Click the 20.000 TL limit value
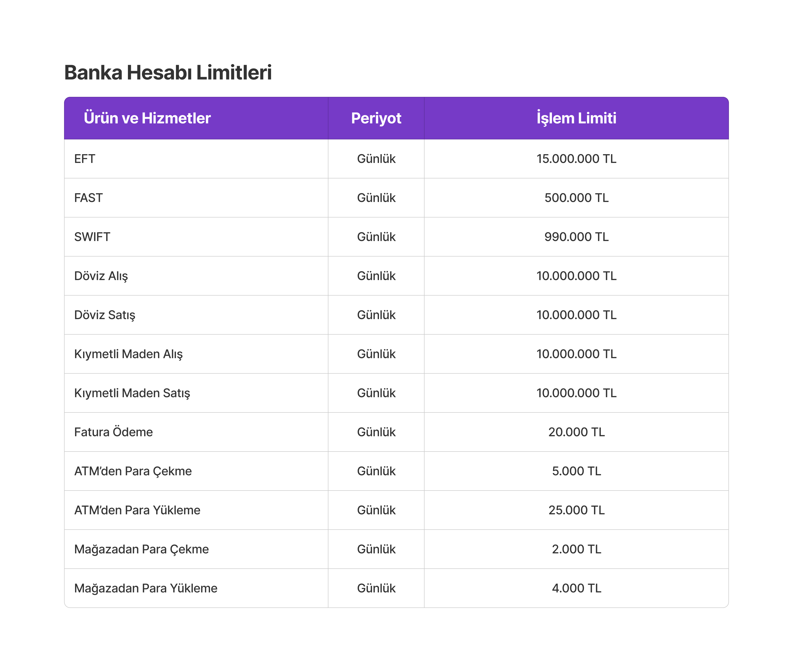793x672 pixels. point(576,432)
